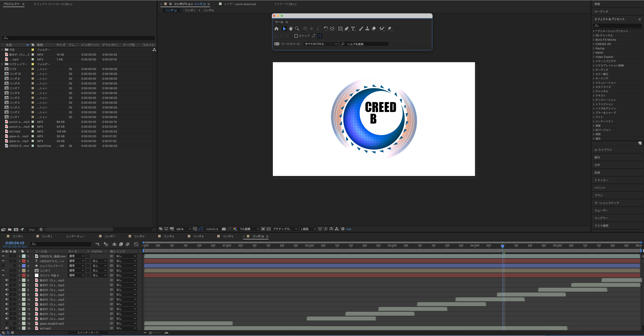The image size is (644, 336).
Task: Select the Hand tool
Action: 291,29
